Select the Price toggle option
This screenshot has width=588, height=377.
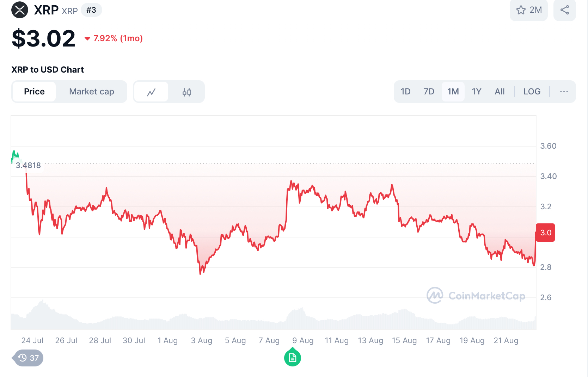(x=34, y=92)
